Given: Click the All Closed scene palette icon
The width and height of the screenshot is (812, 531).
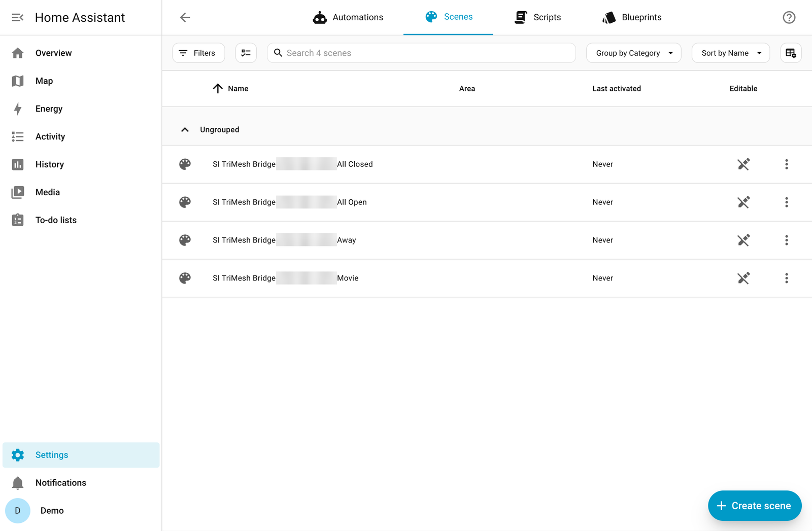Looking at the screenshot, I should point(185,164).
